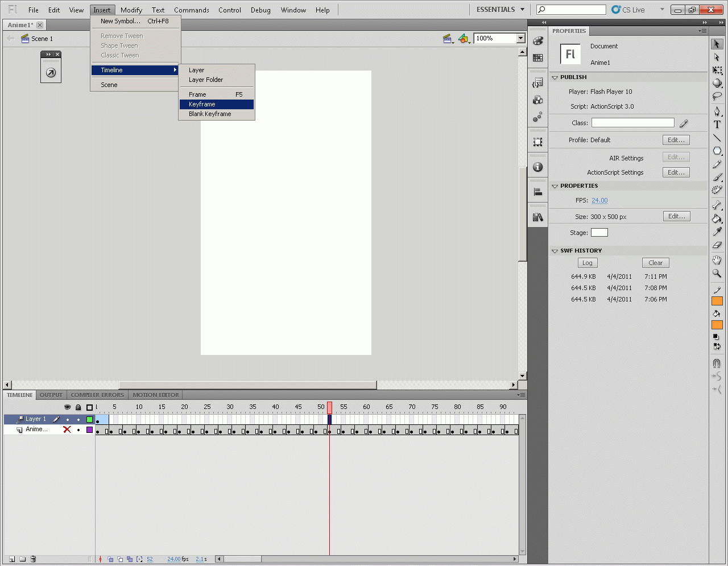This screenshot has height=566, width=728.
Task: Click Swap Colors icon in Tools panel
Action: 717,346
